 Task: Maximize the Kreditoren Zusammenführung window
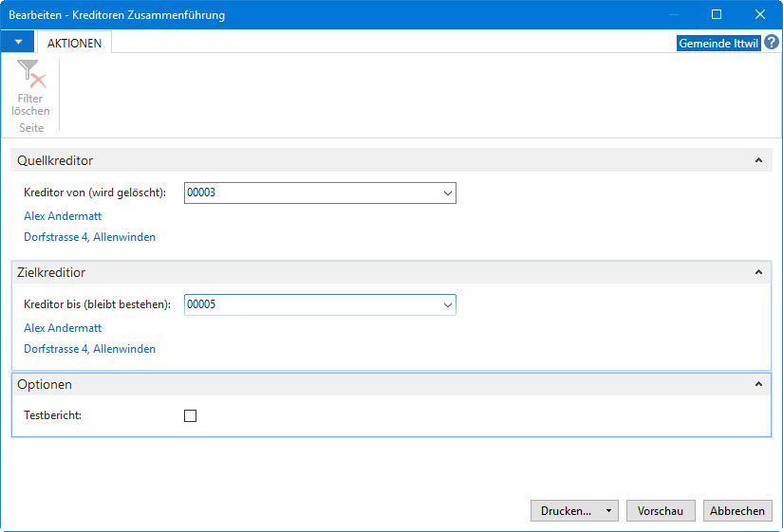(716, 14)
